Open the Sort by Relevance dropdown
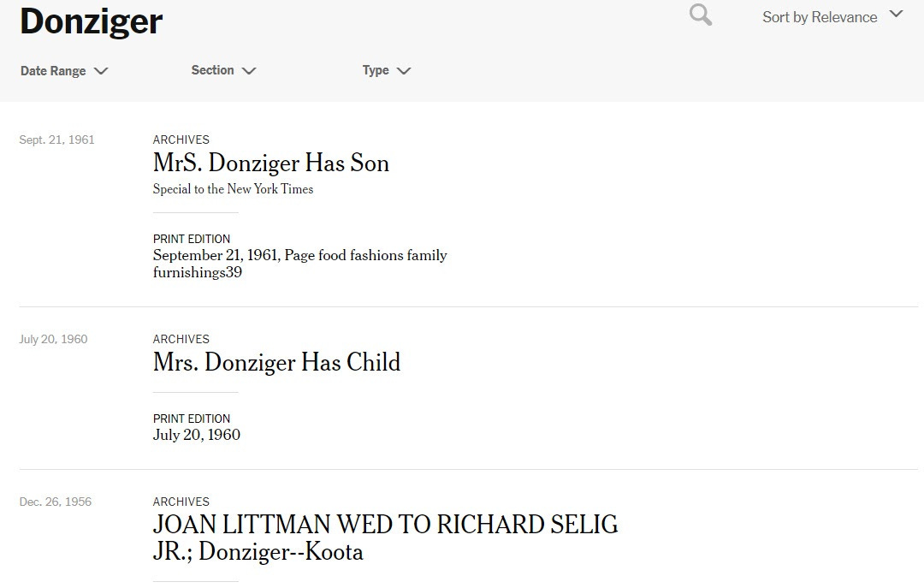924x588 pixels. 832,16
